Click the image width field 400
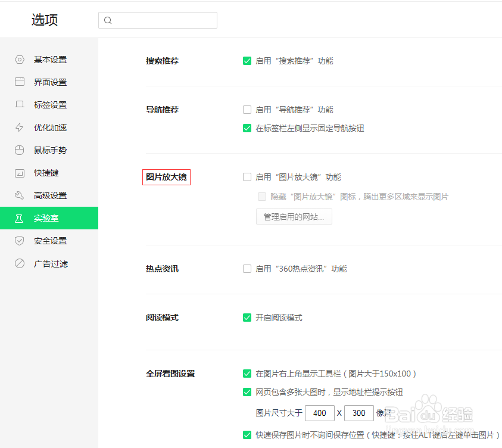Viewport: 502px width, 448px height. (x=320, y=413)
